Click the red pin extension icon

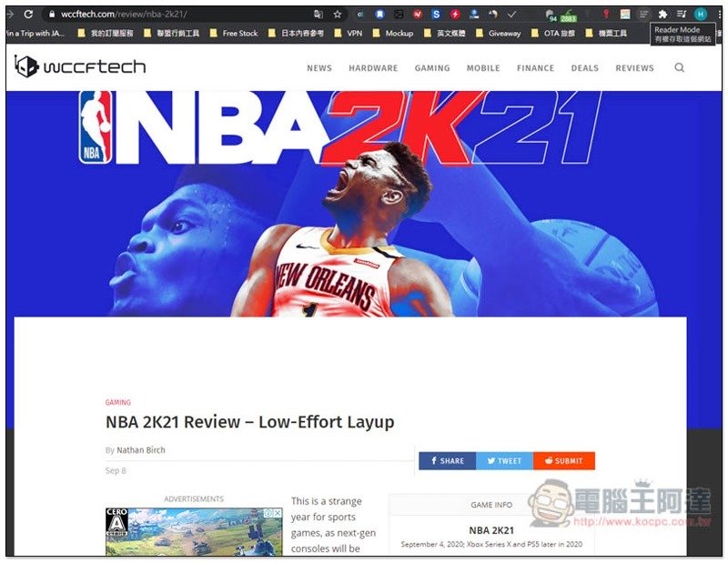(x=606, y=15)
